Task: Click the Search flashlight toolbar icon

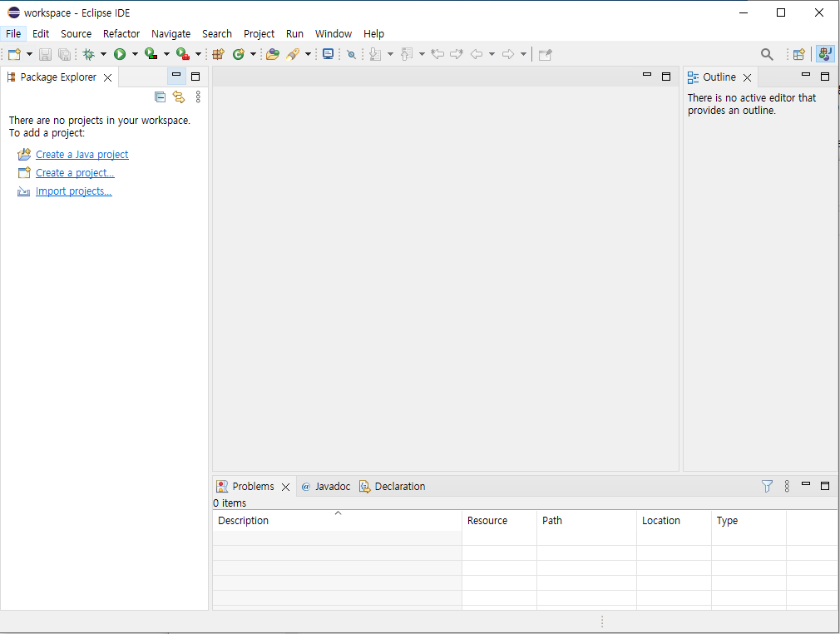Action: [x=293, y=54]
